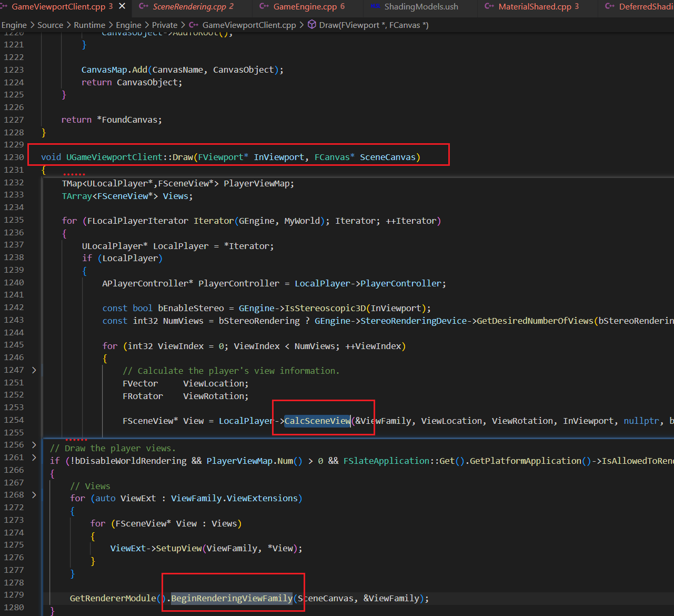Close the GameViewportClient.cpp tab
Screen dimensions: 674x616
(122, 6)
